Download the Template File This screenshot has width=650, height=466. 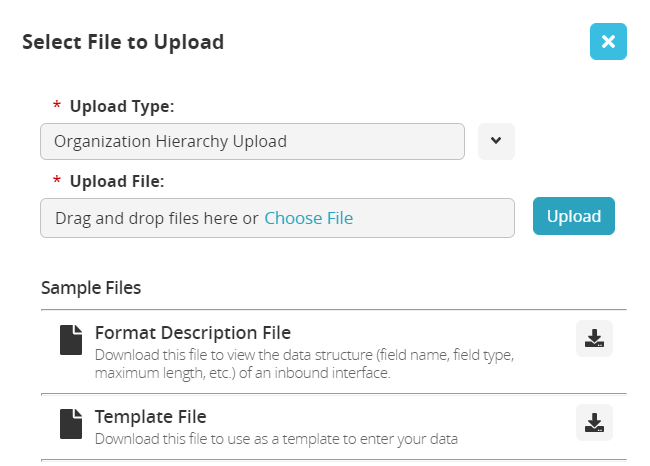594,423
